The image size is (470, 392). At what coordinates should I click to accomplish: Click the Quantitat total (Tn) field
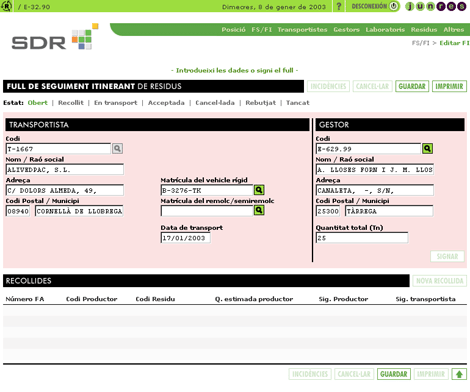(x=362, y=238)
